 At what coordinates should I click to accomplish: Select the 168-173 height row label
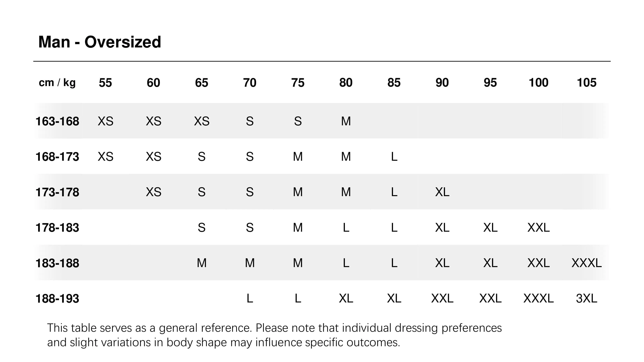[x=57, y=157]
